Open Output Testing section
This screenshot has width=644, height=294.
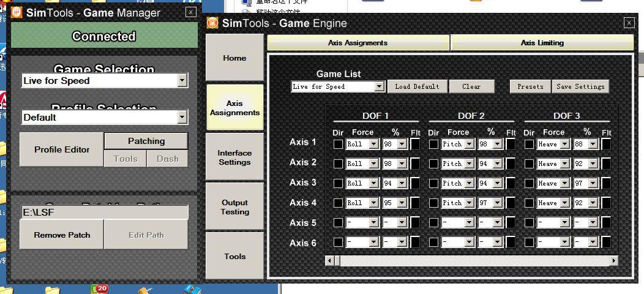point(234,207)
